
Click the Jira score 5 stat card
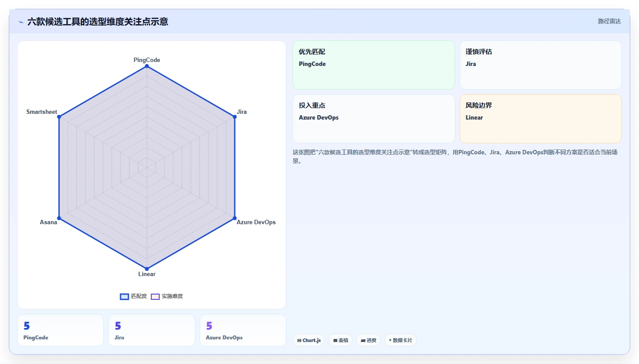[152, 330]
